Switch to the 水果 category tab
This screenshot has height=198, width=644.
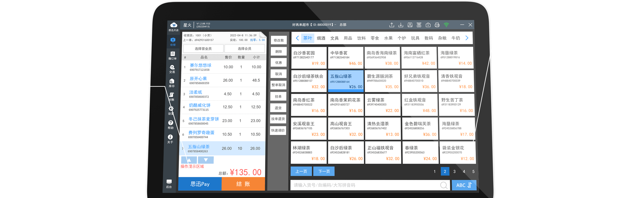click(388, 38)
